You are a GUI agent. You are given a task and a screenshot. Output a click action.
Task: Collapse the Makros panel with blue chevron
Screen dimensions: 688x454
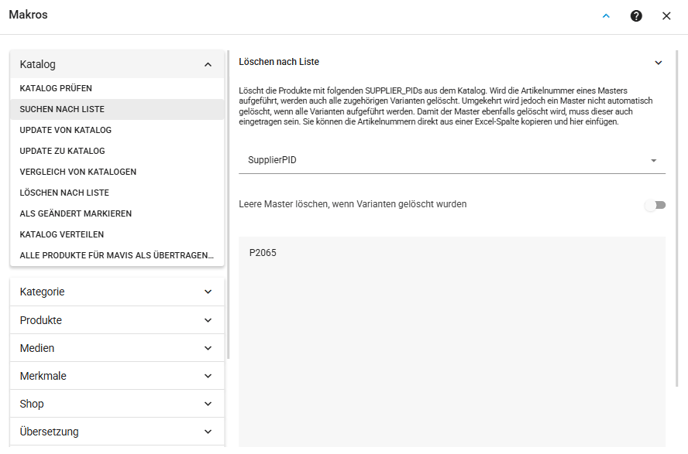click(x=606, y=16)
